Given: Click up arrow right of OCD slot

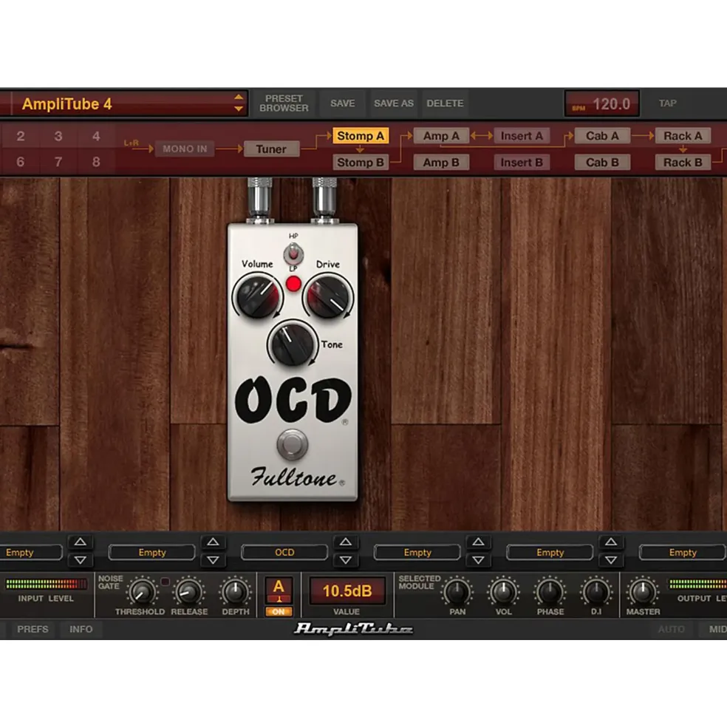Looking at the screenshot, I should click(345, 542).
